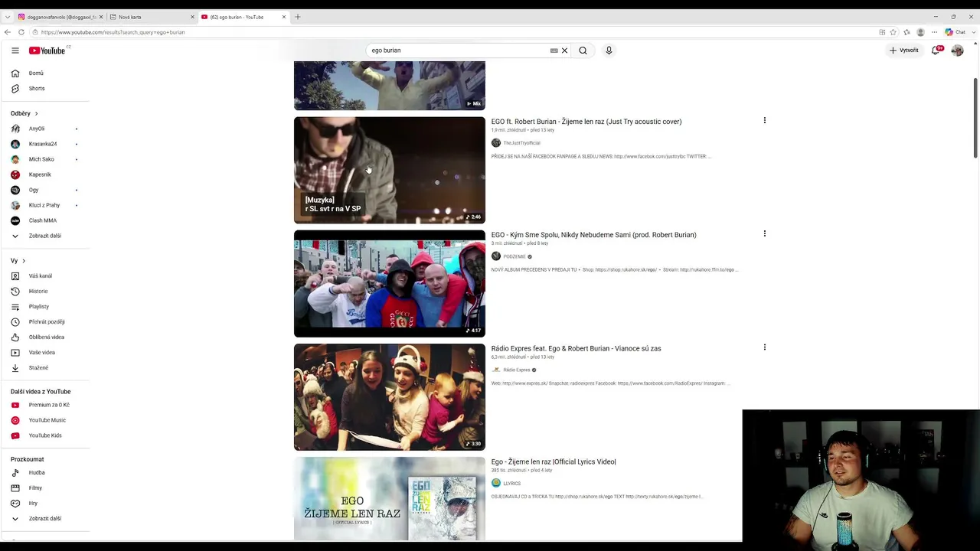The width and height of the screenshot is (980, 551).
Task: Visit the TheJustTryofficial channel
Action: click(x=521, y=143)
